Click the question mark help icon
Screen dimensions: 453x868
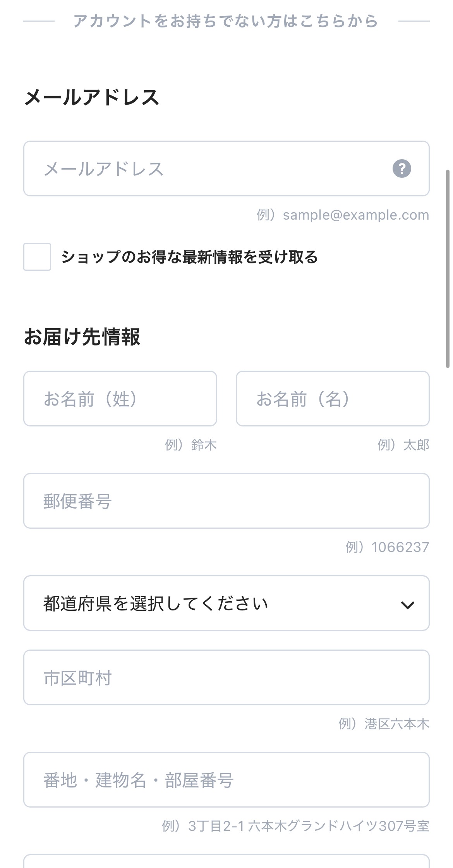coord(402,169)
